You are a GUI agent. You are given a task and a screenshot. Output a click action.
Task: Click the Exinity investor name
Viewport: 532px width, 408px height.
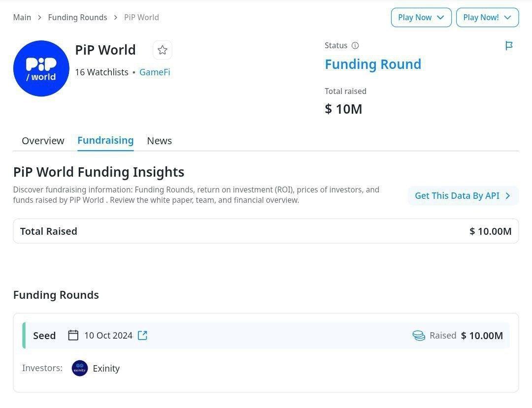106,368
